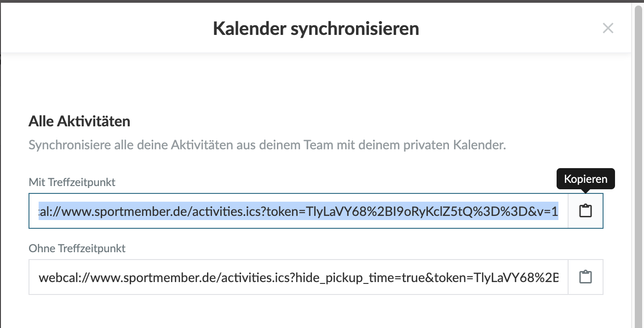The height and width of the screenshot is (328, 644).
Task: Click the "Alle Aktivitäten" heading
Action: [x=79, y=121]
